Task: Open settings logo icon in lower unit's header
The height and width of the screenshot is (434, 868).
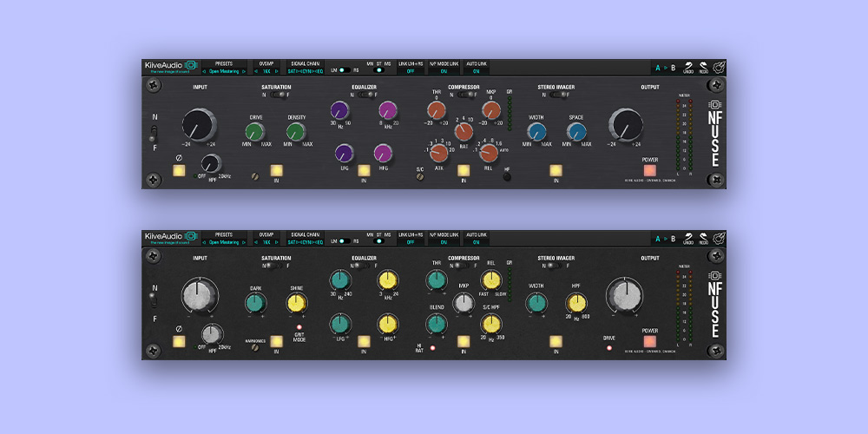Action: (x=719, y=239)
